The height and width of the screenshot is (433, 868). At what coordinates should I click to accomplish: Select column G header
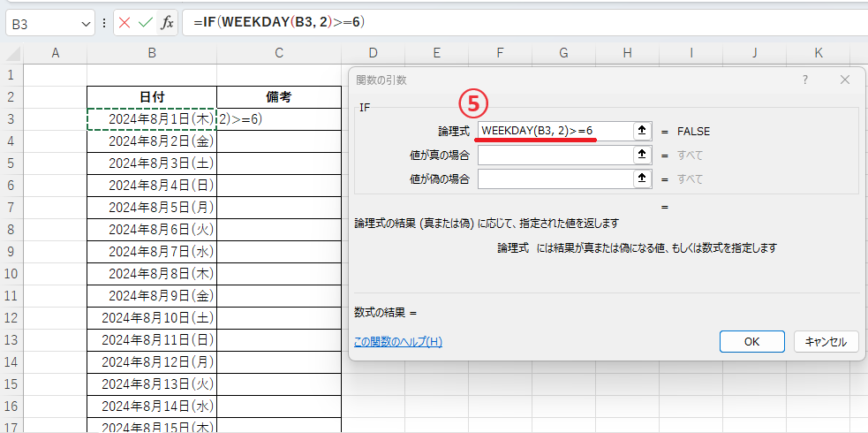563,53
